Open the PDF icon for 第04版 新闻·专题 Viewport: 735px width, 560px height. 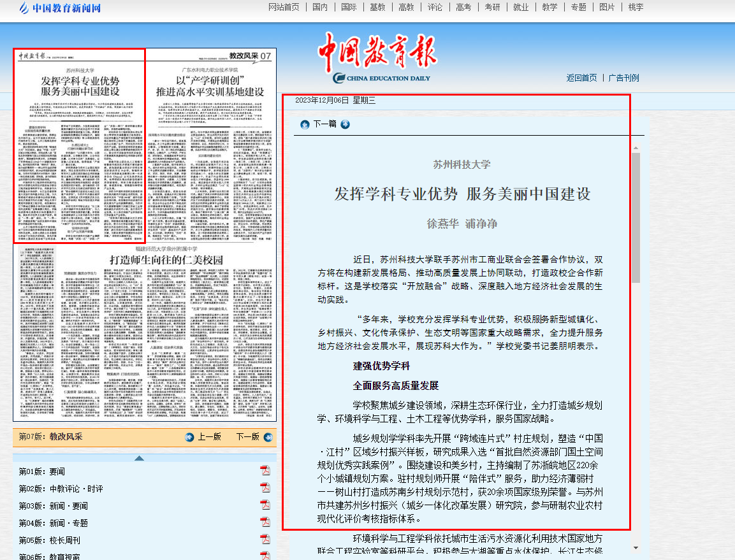click(265, 522)
